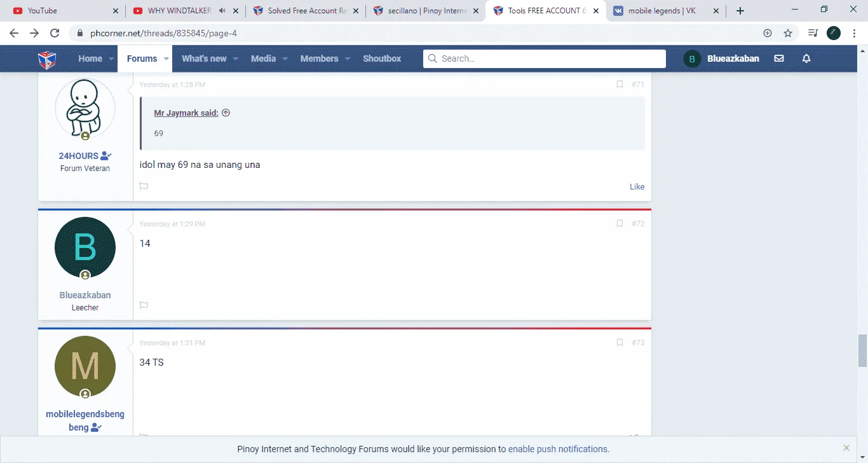The width and height of the screenshot is (868, 463).
Task: Open the inbox envelope icon
Action: point(779,59)
